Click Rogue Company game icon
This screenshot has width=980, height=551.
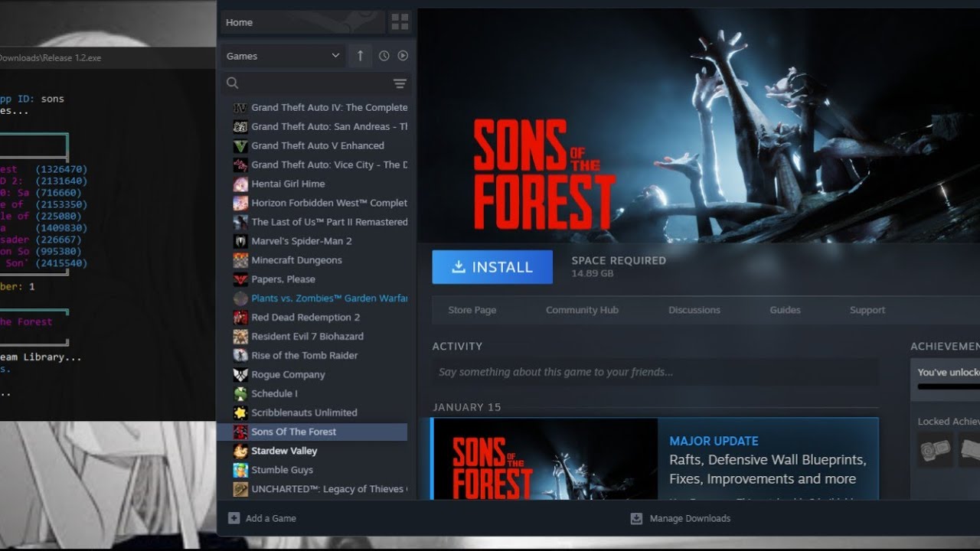coord(240,375)
